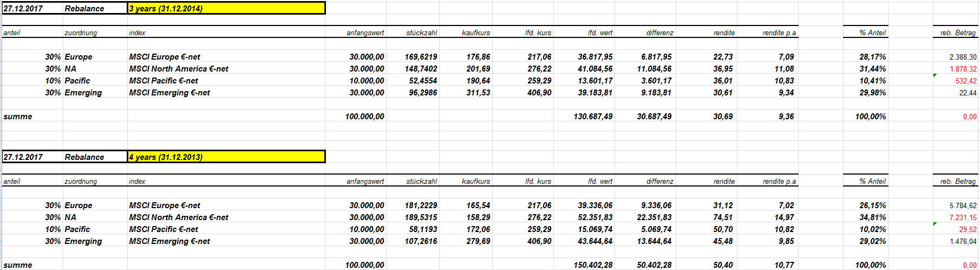Select Emerging stückzahl cell 107,2616

(x=421, y=241)
